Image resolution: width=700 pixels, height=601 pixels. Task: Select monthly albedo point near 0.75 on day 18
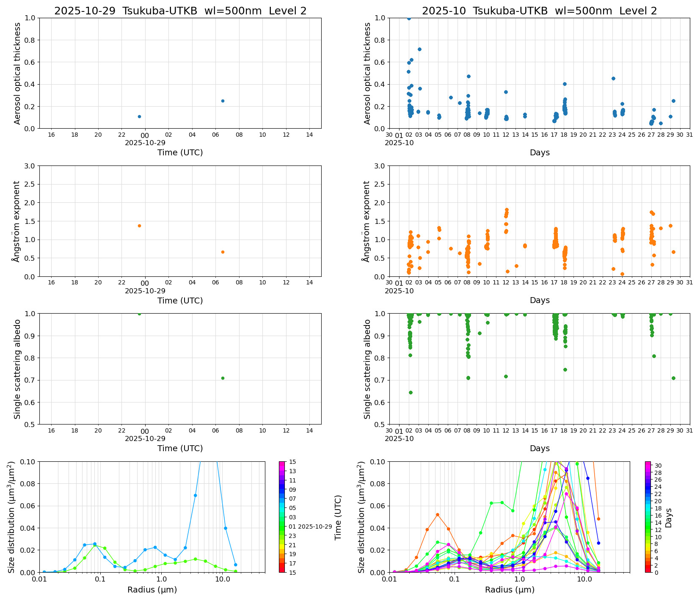click(x=565, y=369)
